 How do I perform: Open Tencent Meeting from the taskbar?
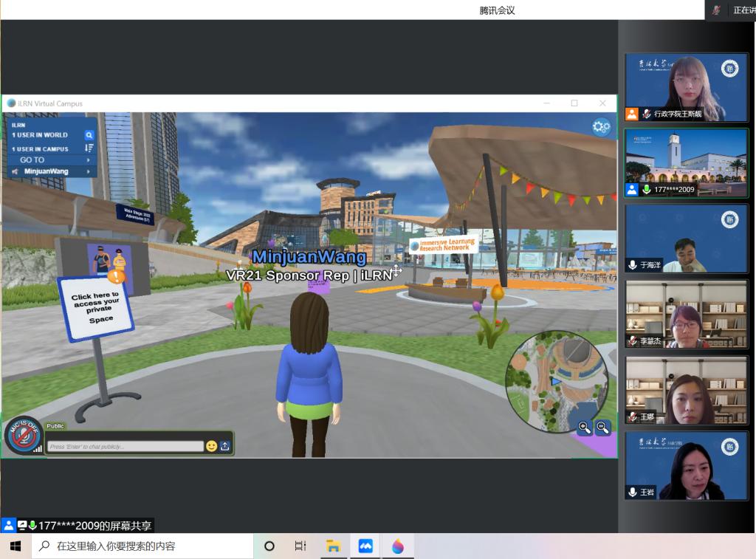click(365, 546)
